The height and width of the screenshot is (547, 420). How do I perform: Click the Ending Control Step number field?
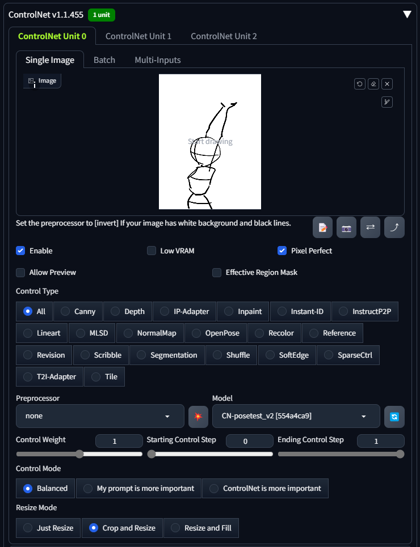click(x=381, y=441)
